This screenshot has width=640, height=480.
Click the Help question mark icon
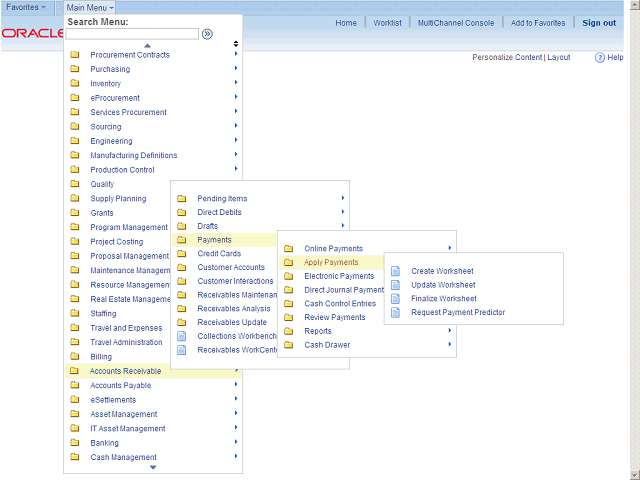point(599,58)
